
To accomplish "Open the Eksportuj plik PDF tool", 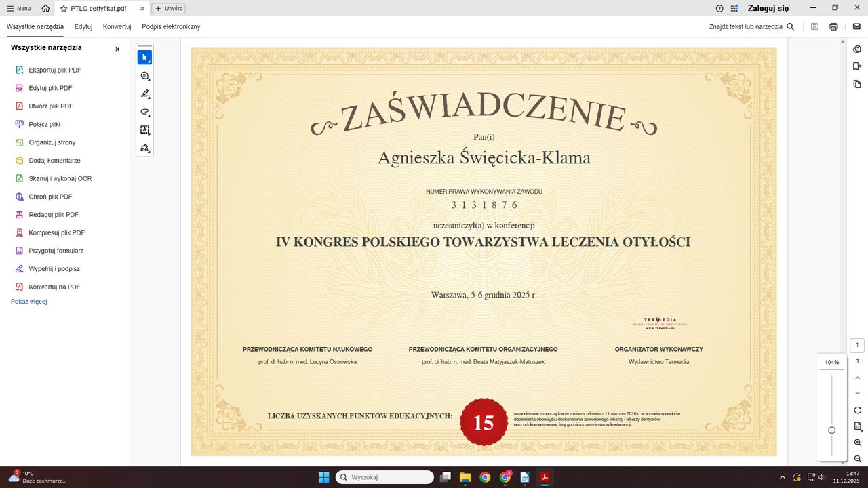I will (x=54, y=70).
